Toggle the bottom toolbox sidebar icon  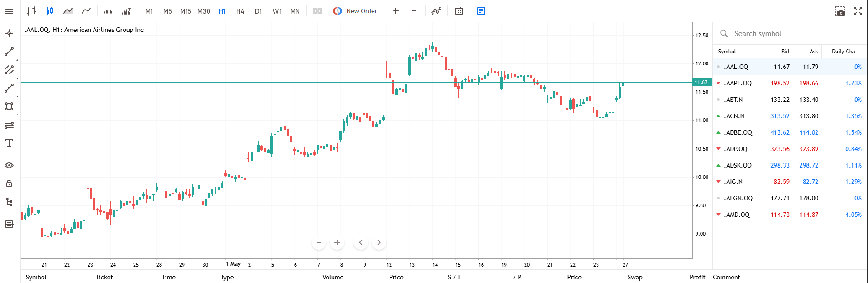click(9, 224)
